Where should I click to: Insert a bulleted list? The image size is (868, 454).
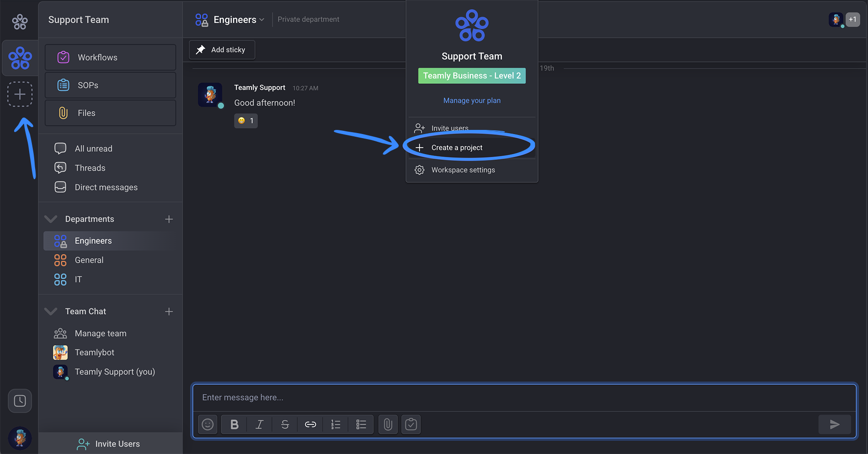(361, 424)
